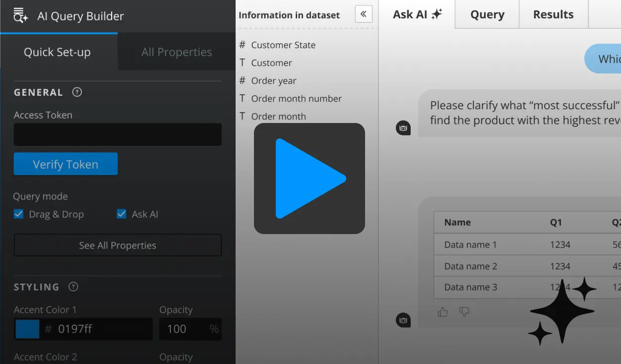Toggle the Ask AI query mode checkbox
This screenshot has width=621, height=364.
click(x=122, y=214)
